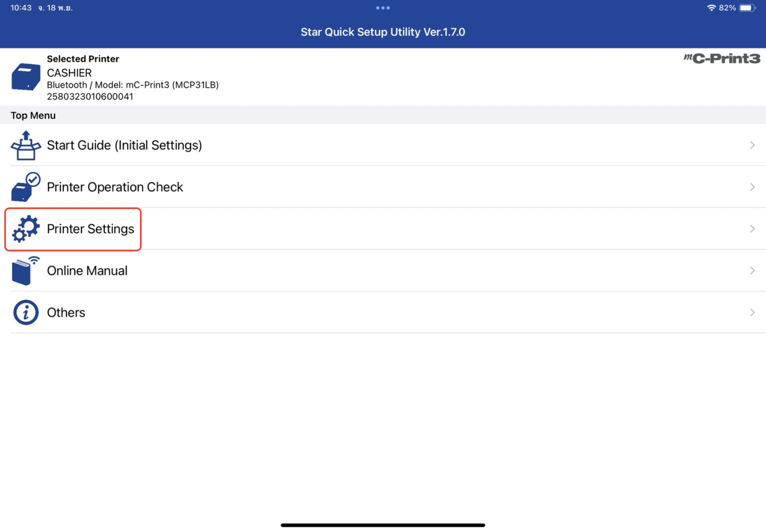The height and width of the screenshot is (532, 766).
Task: Tap the Selected Printer label
Action: (83, 59)
